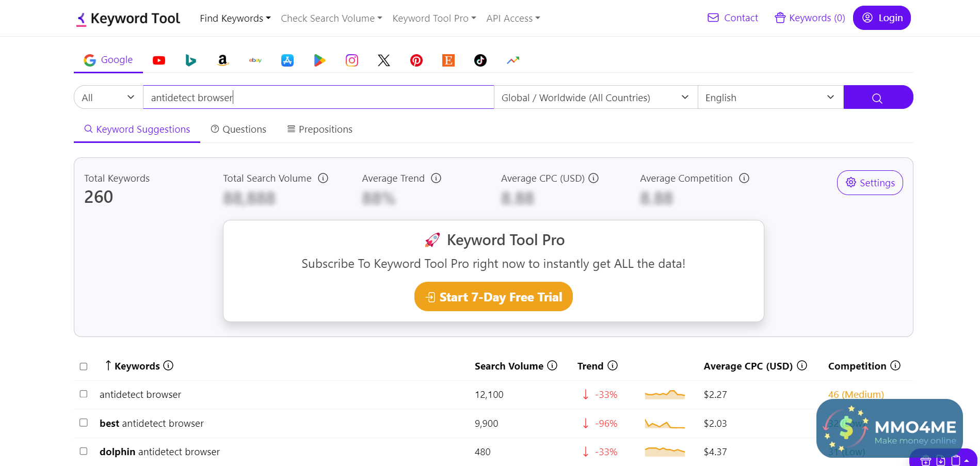Open the English language dropdown

click(x=769, y=98)
